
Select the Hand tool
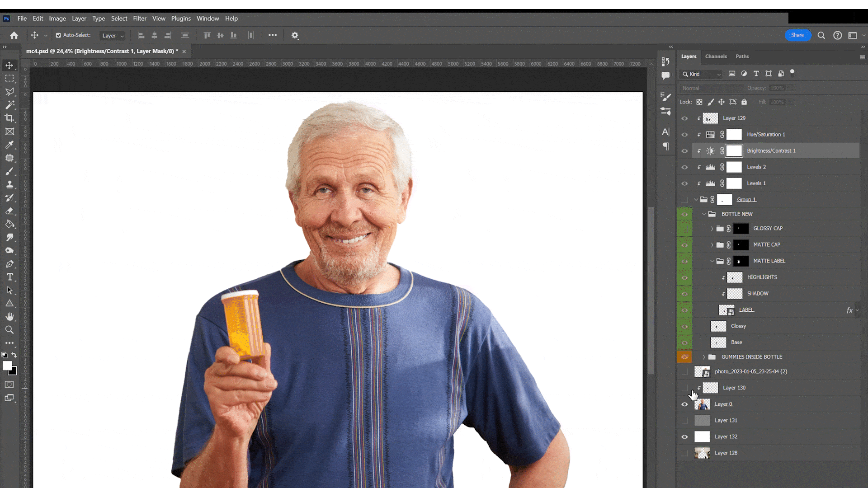click(x=9, y=317)
